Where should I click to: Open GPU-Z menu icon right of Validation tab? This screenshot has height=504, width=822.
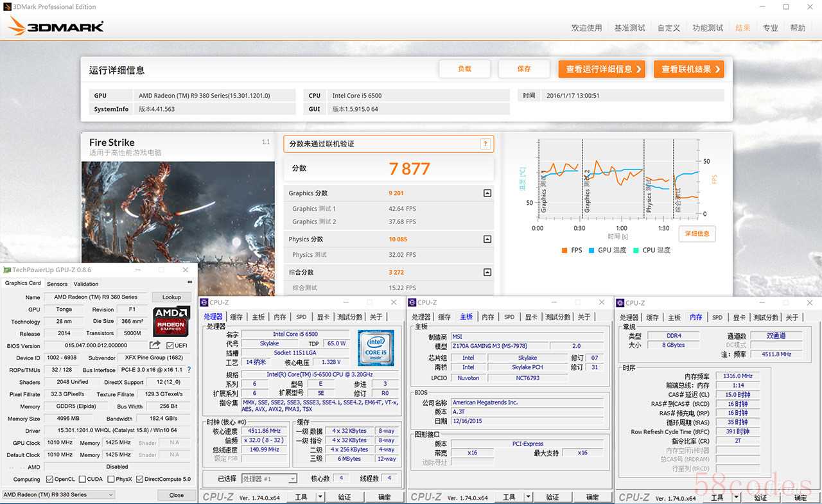tap(189, 282)
